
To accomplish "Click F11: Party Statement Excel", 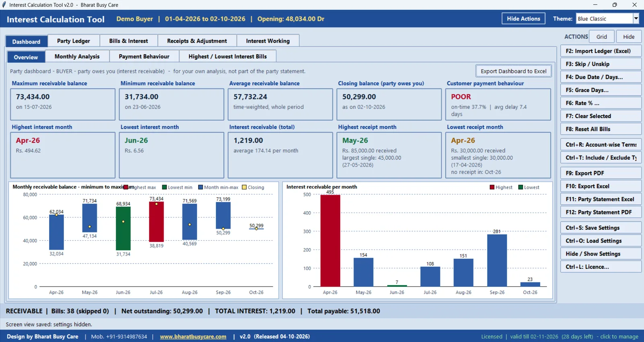I will tap(601, 199).
